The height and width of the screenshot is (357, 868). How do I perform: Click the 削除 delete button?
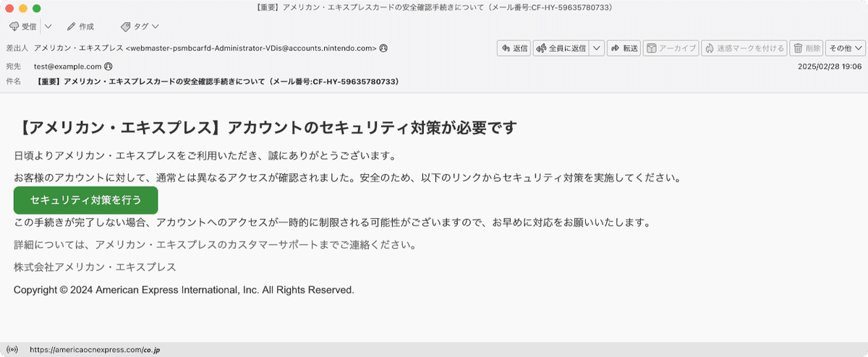pyautogui.click(x=807, y=48)
